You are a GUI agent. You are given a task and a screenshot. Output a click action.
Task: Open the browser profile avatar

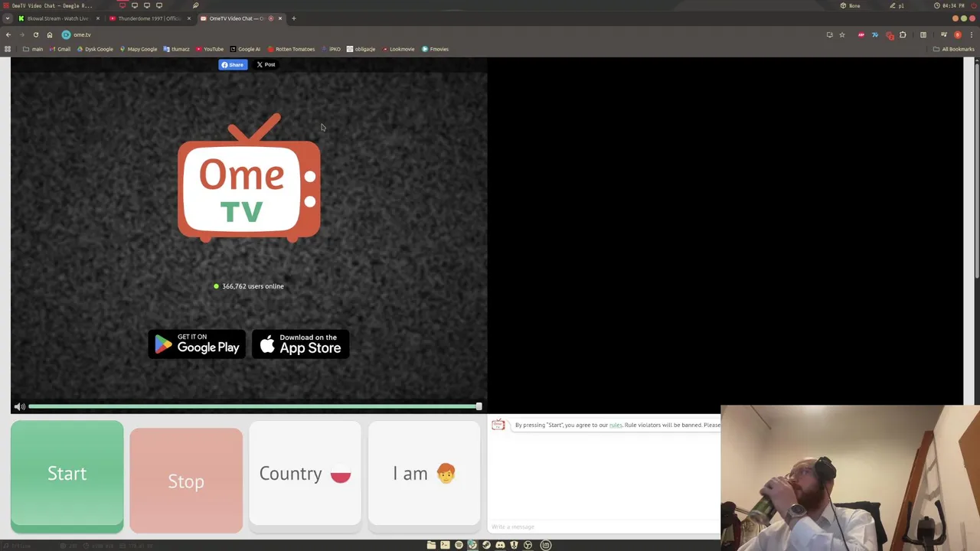click(x=957, y=34)
